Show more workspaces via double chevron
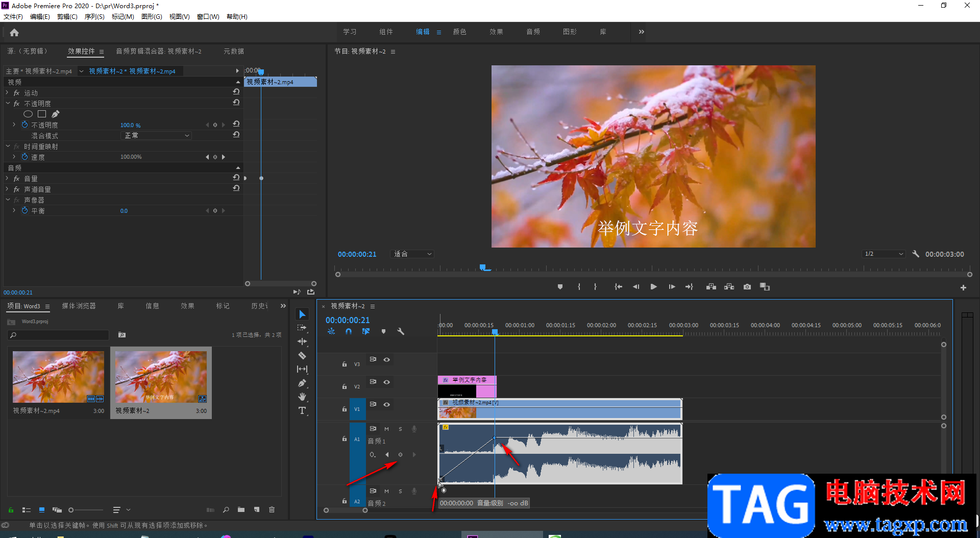 click(x=642, y=32)
